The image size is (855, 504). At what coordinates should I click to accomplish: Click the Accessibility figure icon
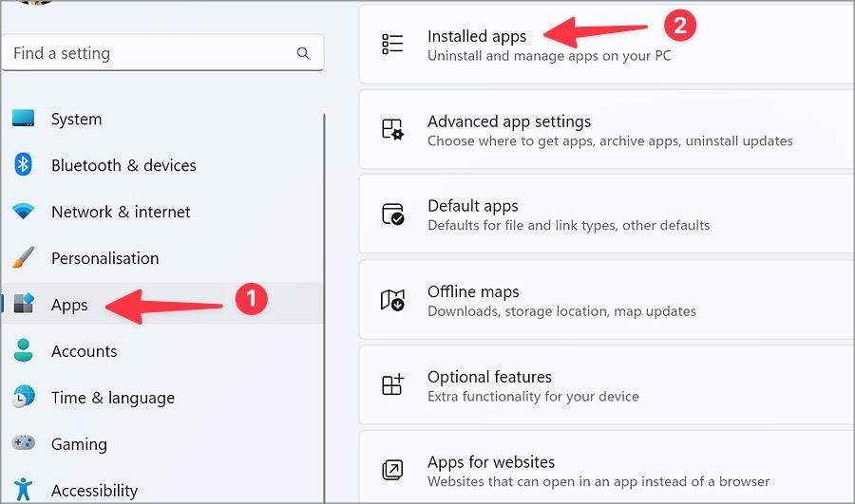24,490
